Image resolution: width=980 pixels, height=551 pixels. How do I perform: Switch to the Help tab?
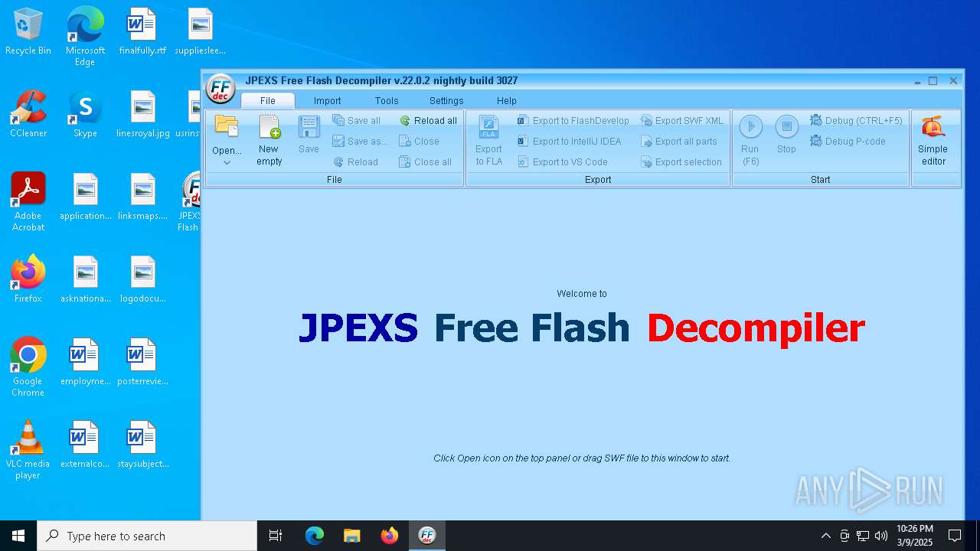coord(506,100)
